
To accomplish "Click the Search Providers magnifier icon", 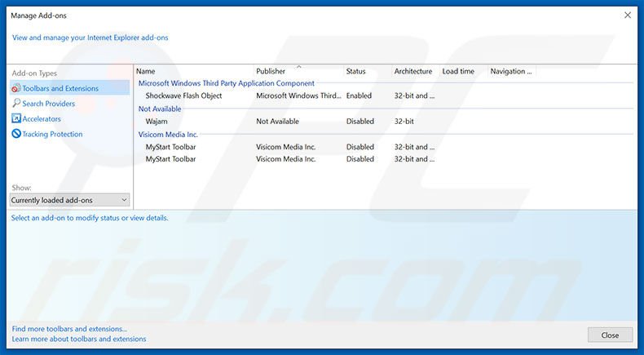I will click(16, 104).
